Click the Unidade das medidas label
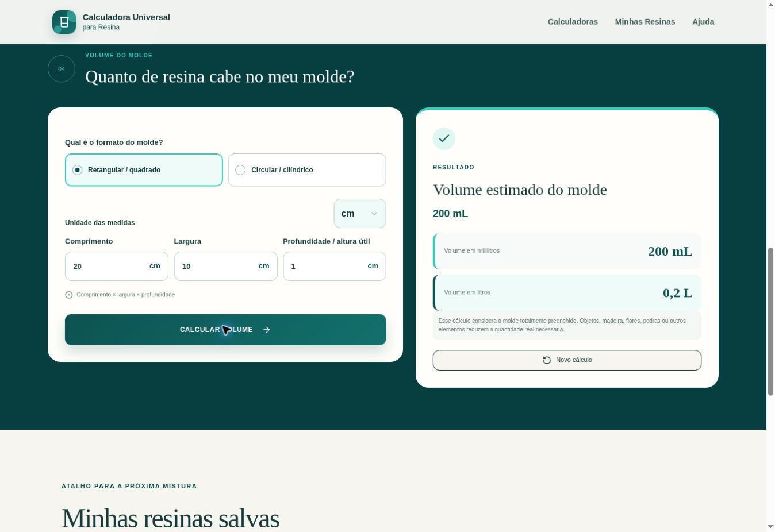Image resolution: width=775 pixels, height=532 pixels. click(x=100, y=223)
